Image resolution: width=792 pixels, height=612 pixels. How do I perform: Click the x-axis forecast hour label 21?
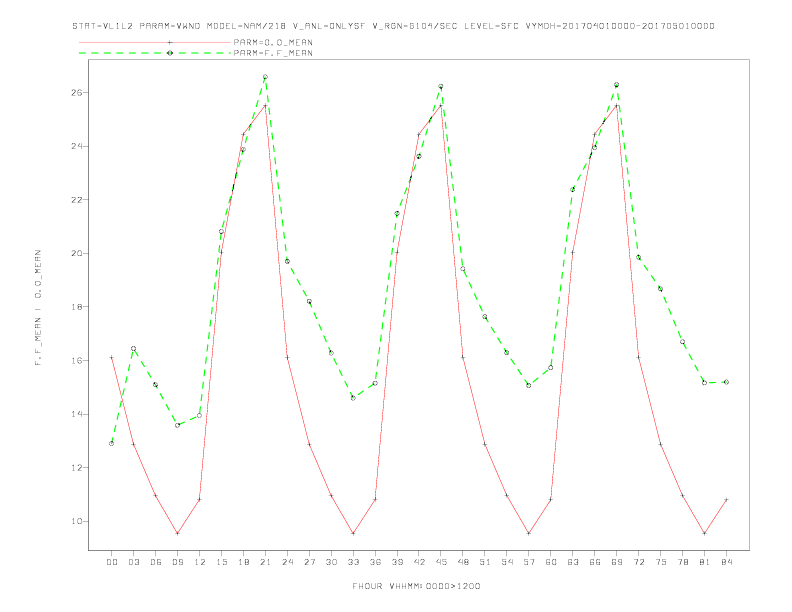coord(266,562)
